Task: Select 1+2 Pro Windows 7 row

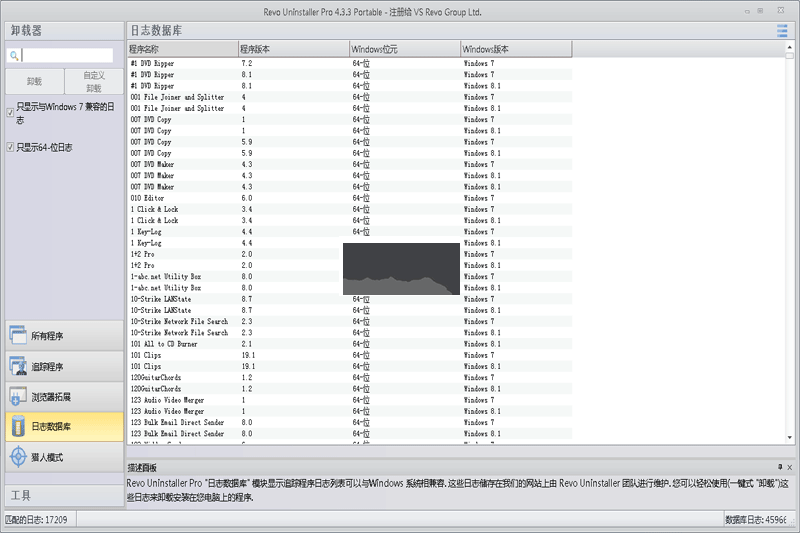Action: (x=350, y=254)
